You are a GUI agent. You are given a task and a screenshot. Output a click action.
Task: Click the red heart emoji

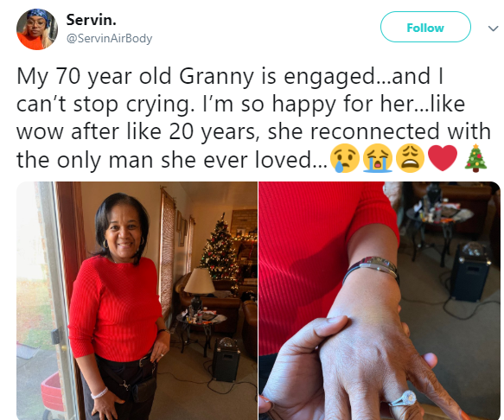click(x=443, y=158)
